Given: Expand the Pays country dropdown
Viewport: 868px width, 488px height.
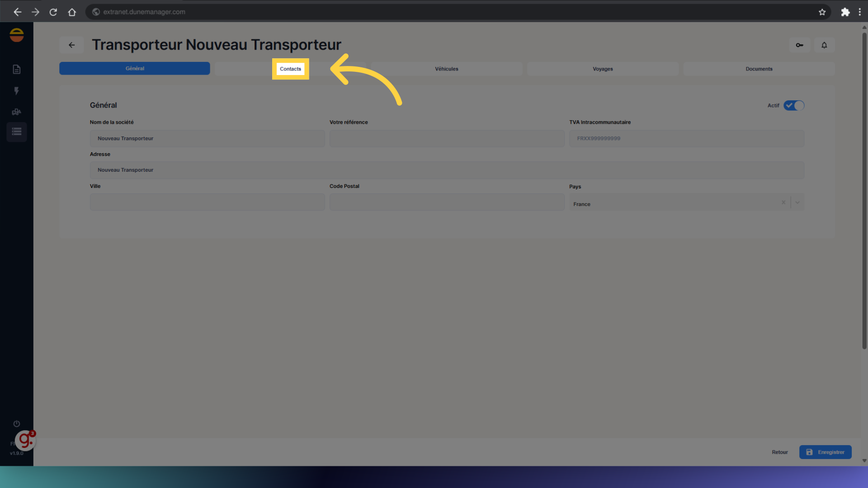Looking at the screenshot, I should [797, 202].
